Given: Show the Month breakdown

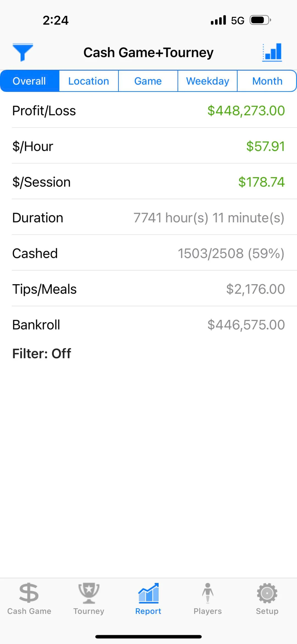Looking at the screenshot, I should coord(267,81).
